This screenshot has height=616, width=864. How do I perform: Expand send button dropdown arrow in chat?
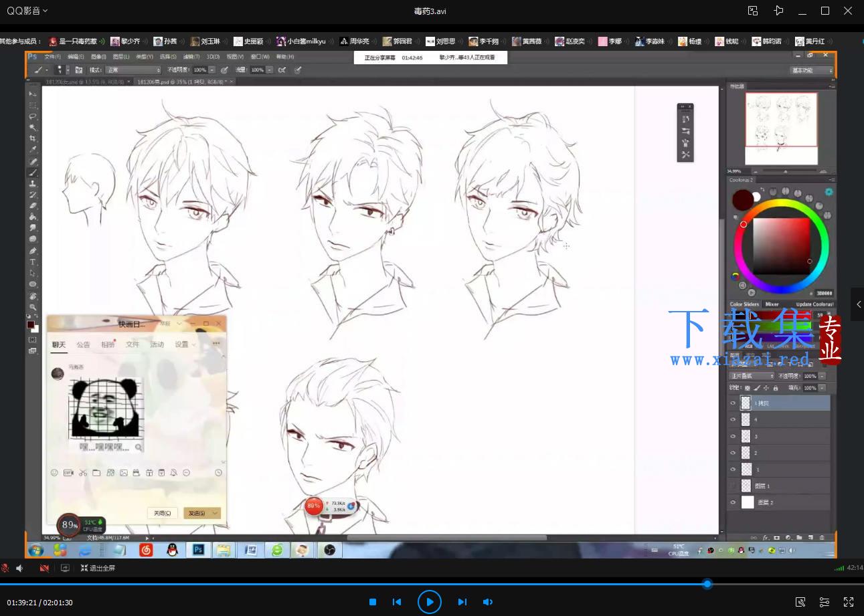[215, 513]
